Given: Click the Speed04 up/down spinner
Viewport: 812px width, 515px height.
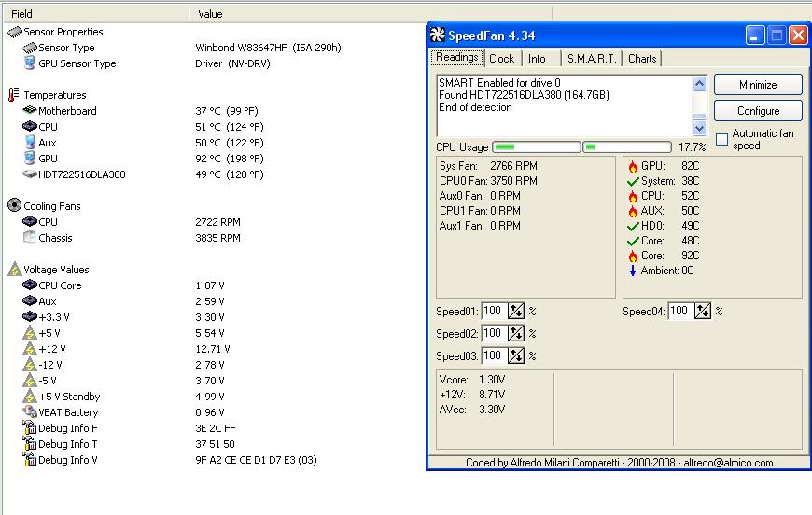Looking at the screenshot, I should (x=703, y=311).
